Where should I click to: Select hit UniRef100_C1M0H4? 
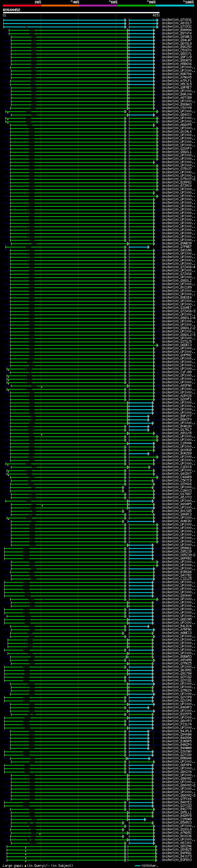pyautogui.click(x=177, y=443)
